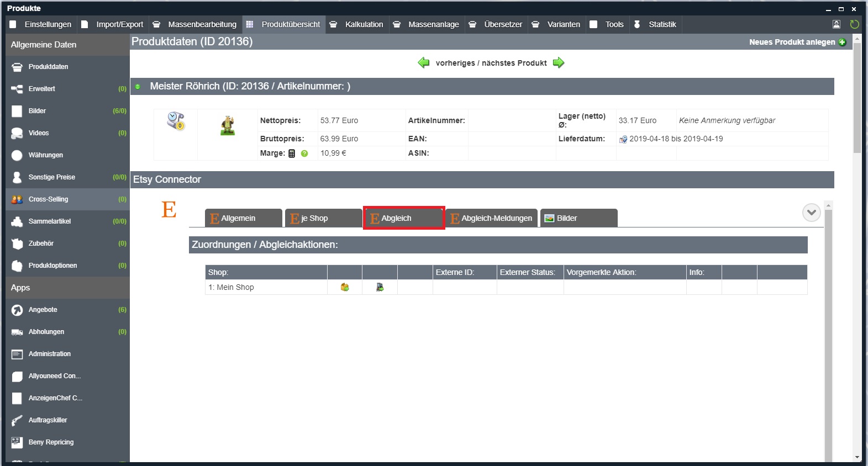Expand the Etsy Connector chevron button
The image size is (868, 466).
coord(811,213)
